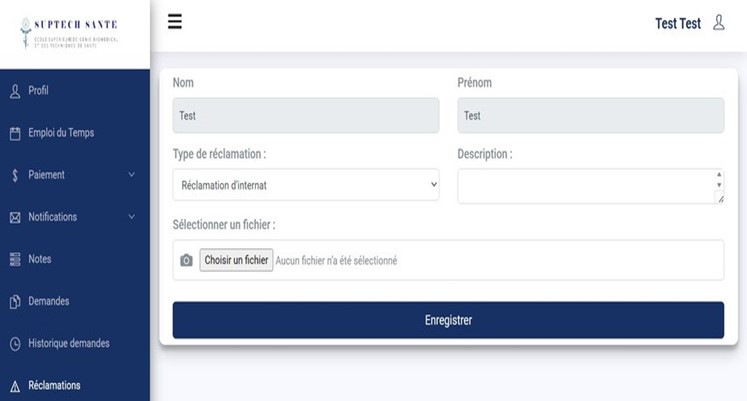Screen dimensions: 747x401
Task: Click the hamburger menu icon
Action: click(x=175, y=22)
